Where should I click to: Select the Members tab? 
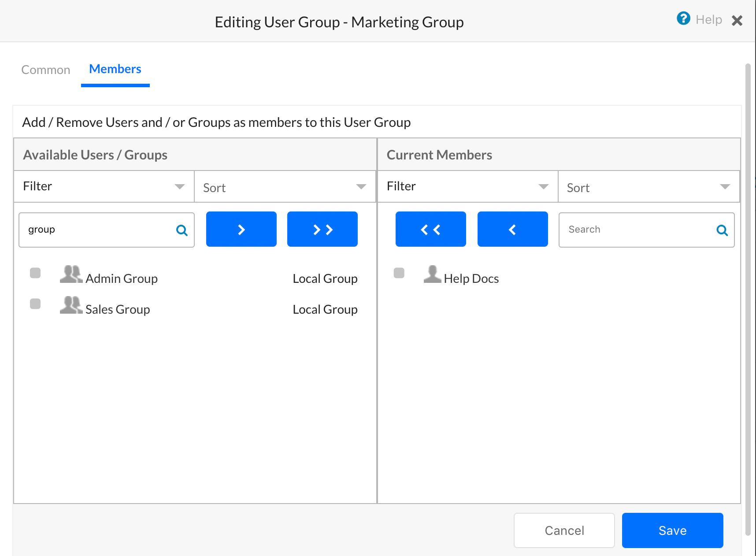pyautogui.click(x=115, y=69)
